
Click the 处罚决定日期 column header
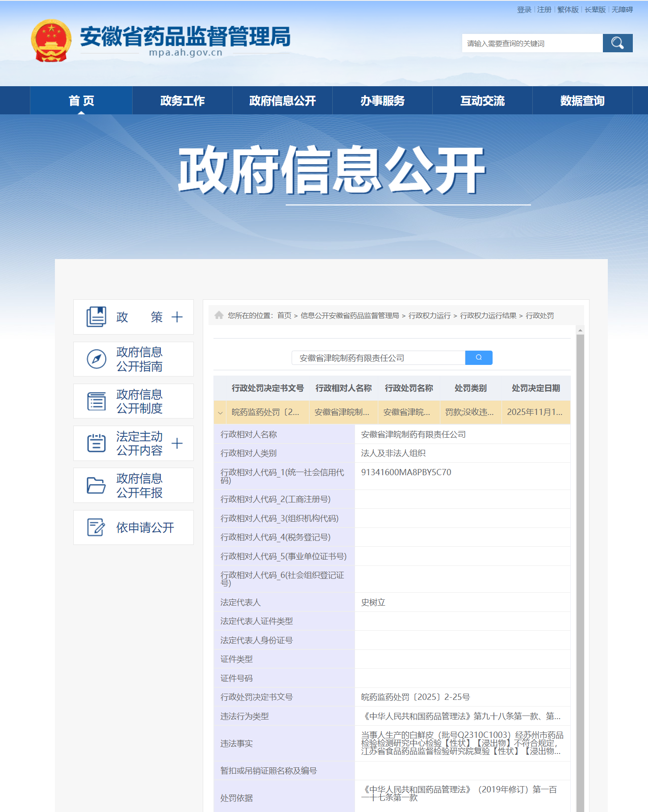(536, 388)
